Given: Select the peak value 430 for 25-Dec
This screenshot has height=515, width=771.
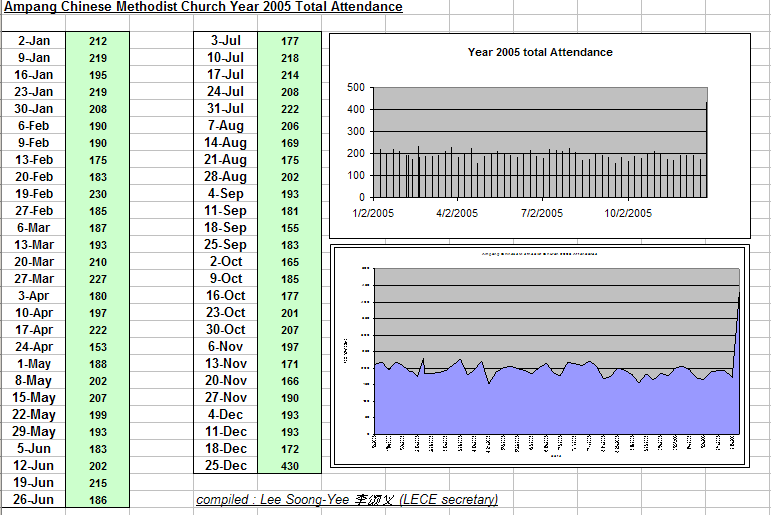Looking at the screenshot, I should (290, 466).
